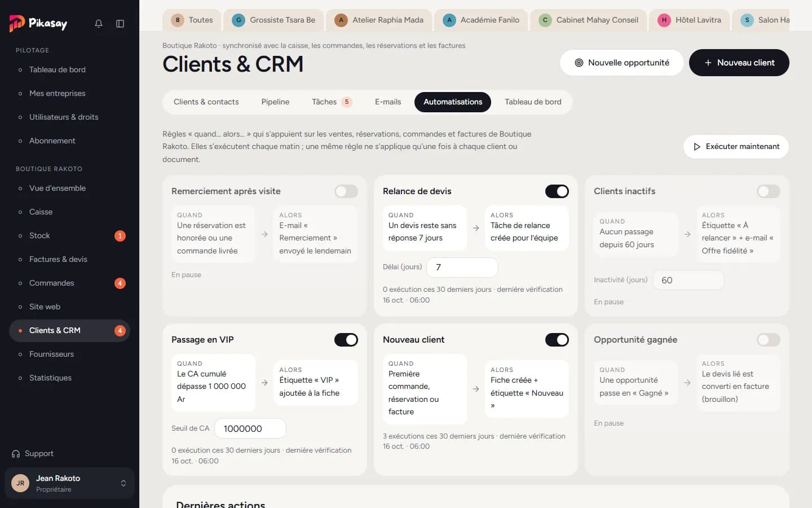
Task: Click the Pikasay logo icon
Action: pos(17,23)
